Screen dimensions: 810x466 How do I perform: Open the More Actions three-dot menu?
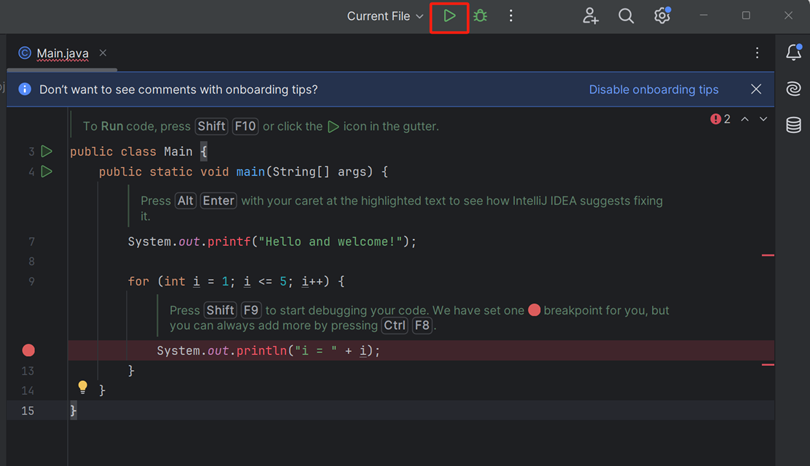tap(511, 16)
